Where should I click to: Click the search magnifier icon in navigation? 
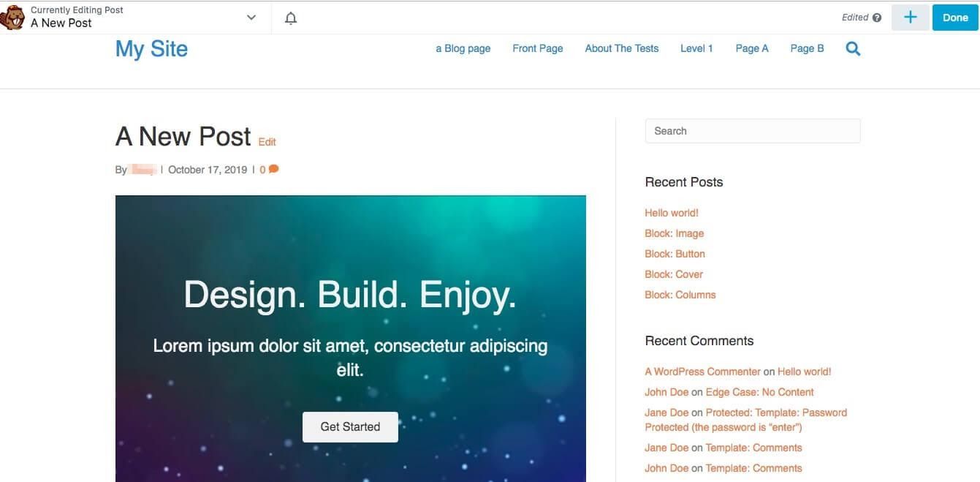[853, 49]
